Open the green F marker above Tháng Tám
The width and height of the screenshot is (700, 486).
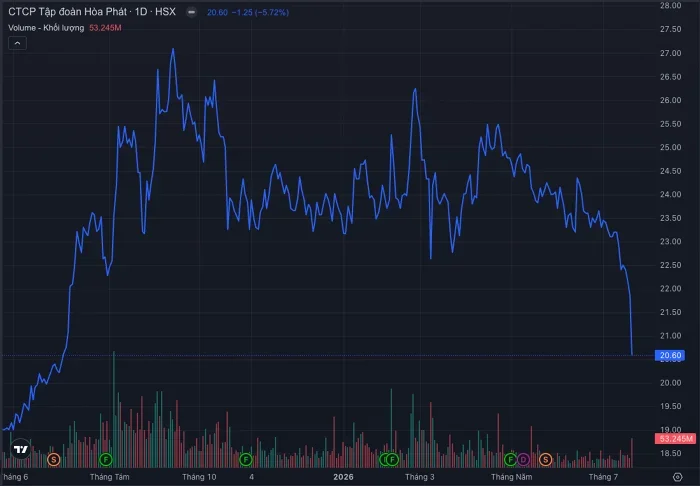click(x=106, y=459)
